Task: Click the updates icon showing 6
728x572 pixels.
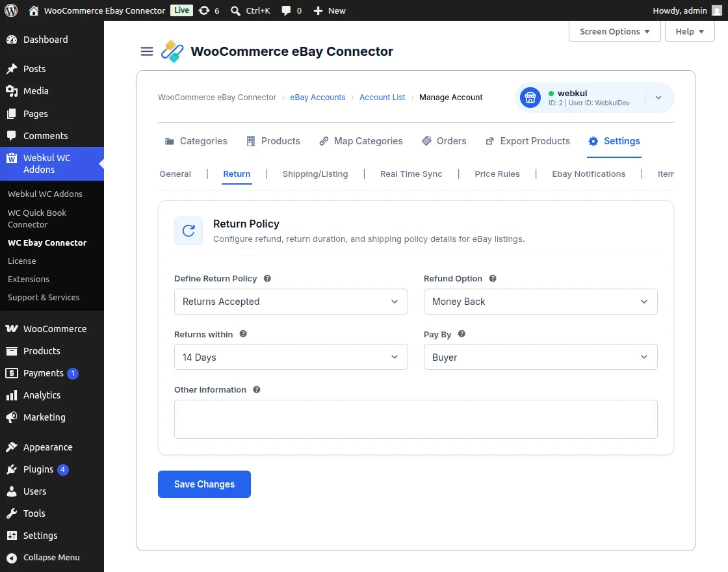Action: coord(204,10)
